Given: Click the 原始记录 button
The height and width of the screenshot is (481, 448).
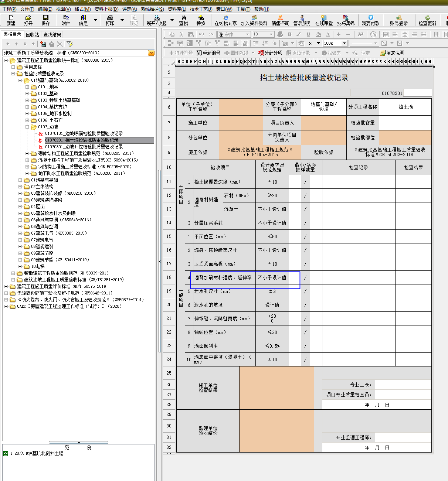Looking at the screenshot, I should 298,53.
